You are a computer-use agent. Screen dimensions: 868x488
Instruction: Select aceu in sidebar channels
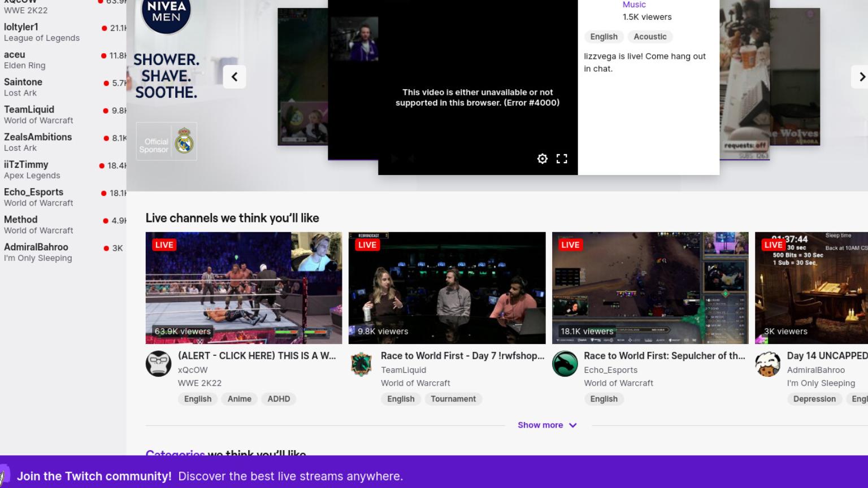(63, 60)
